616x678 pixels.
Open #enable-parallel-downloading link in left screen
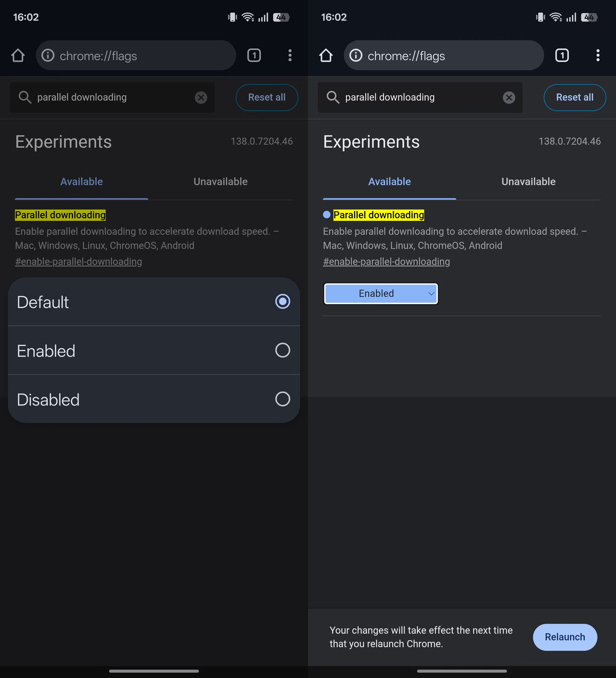pyautogui.click(x=79, y=262)
